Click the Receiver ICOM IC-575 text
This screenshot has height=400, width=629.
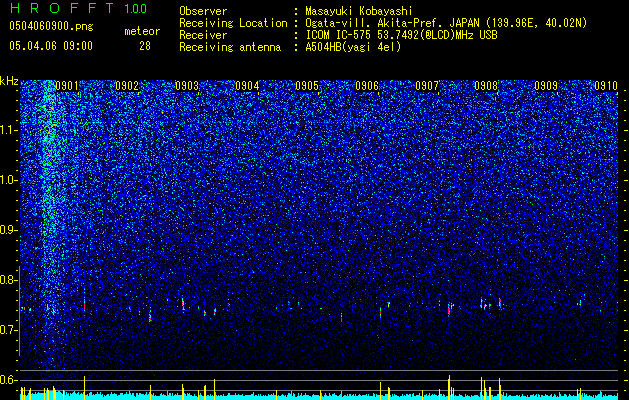(x=401, y=35)
